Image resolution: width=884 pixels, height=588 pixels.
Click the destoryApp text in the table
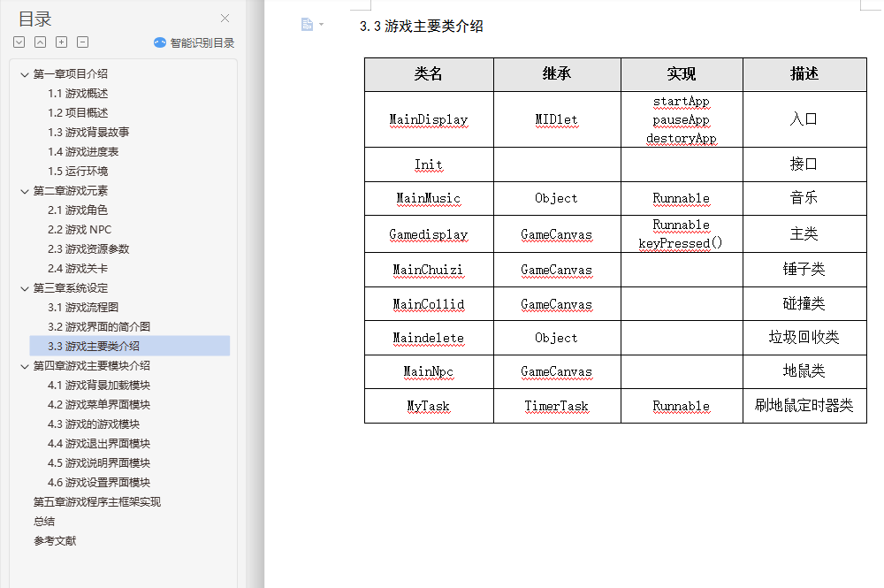(x=682, y=138)
